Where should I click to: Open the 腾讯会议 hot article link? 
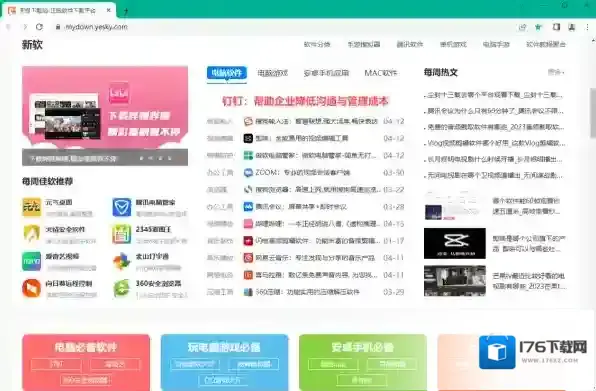click(496, 111)
